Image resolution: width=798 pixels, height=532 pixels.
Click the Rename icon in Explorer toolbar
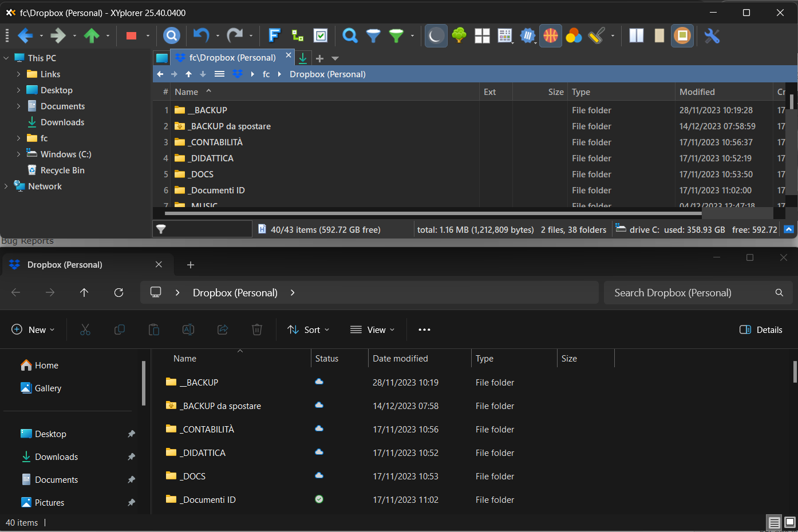point(188,329)
